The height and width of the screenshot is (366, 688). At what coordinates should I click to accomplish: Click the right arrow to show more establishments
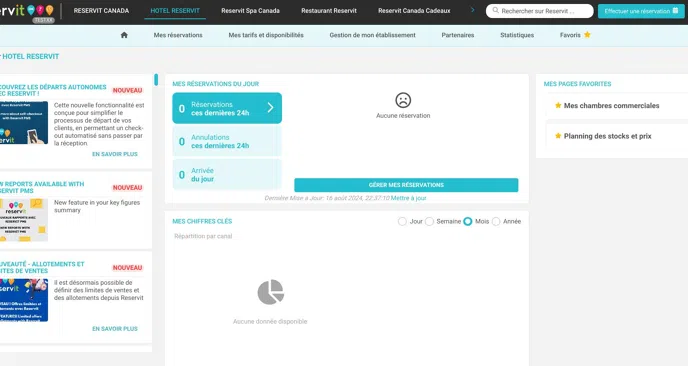[473, 10]
